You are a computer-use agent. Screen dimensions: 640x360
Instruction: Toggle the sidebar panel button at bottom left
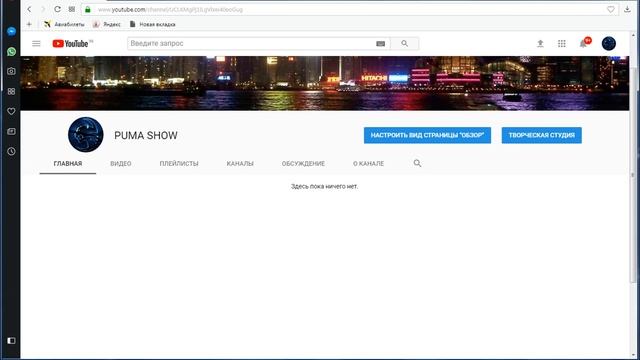coord(11,340)
